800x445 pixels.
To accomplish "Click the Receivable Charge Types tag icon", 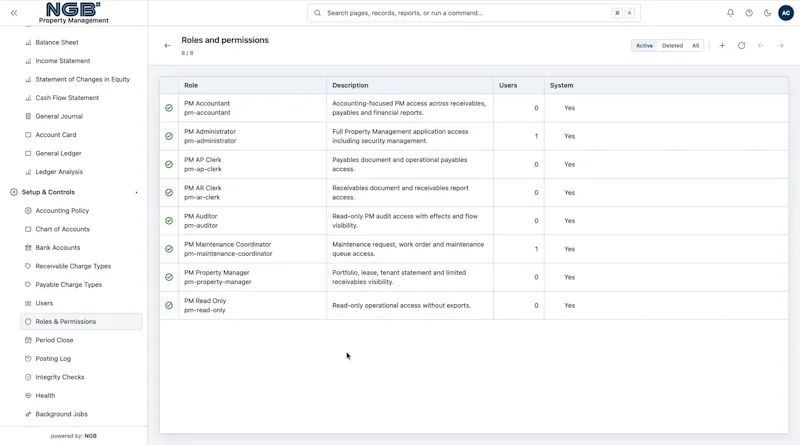I will (28, 266).
